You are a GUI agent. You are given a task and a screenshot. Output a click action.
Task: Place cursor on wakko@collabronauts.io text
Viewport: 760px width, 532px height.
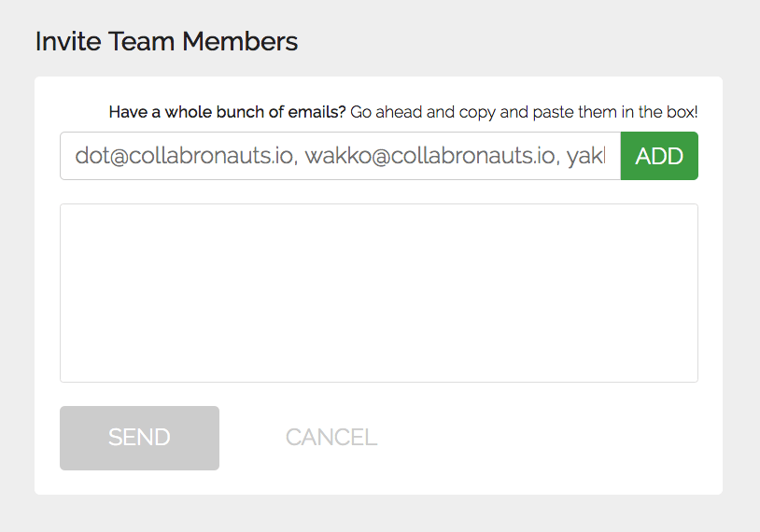429,156
